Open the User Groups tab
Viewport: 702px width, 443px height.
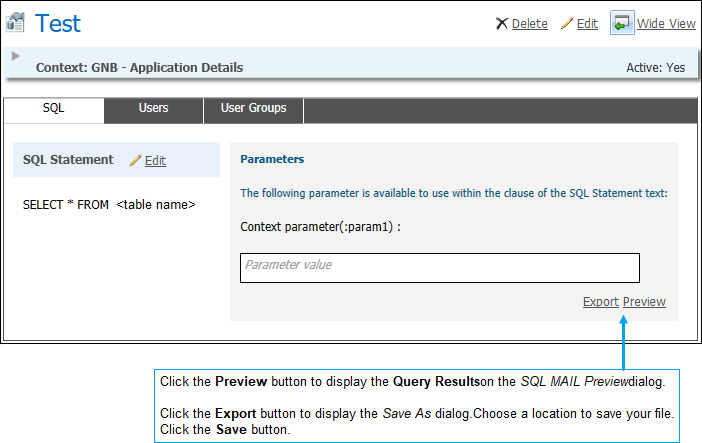[253, 108]
